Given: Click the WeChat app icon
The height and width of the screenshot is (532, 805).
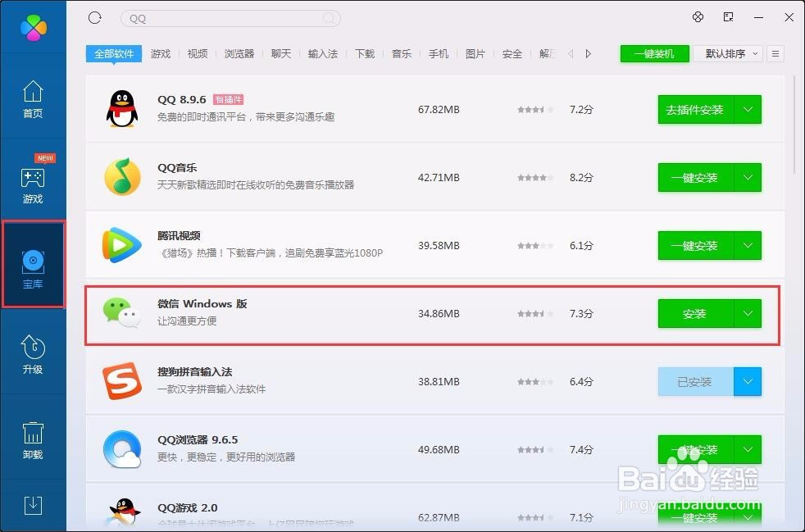Looking at the screenshot, I should (121, 312).
